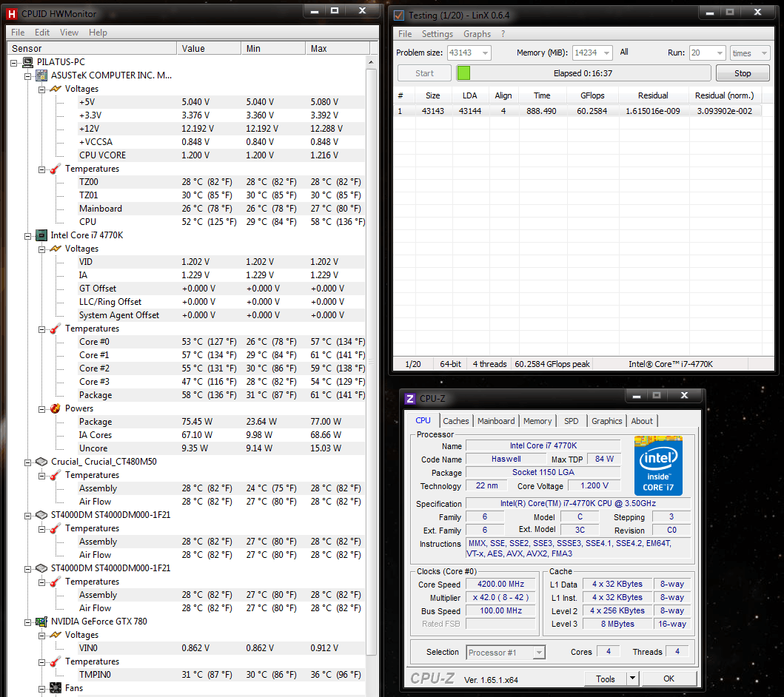Click the Tools button in CPU-Z
784x697 pixels.
(x=605, y=679)
